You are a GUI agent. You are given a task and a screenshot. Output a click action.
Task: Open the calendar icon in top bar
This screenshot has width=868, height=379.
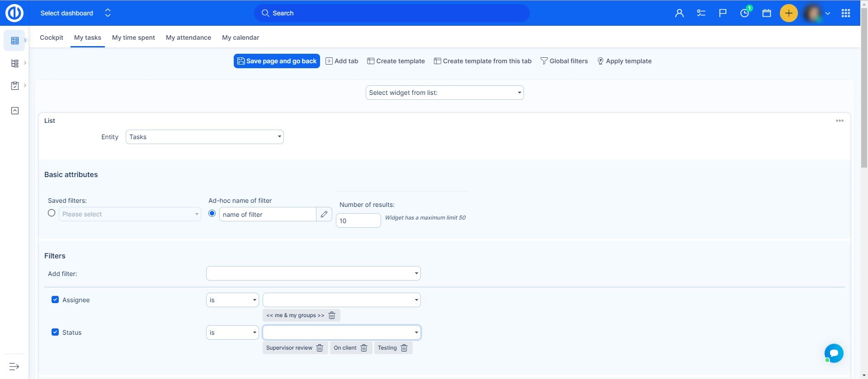[x=766, y=13]
